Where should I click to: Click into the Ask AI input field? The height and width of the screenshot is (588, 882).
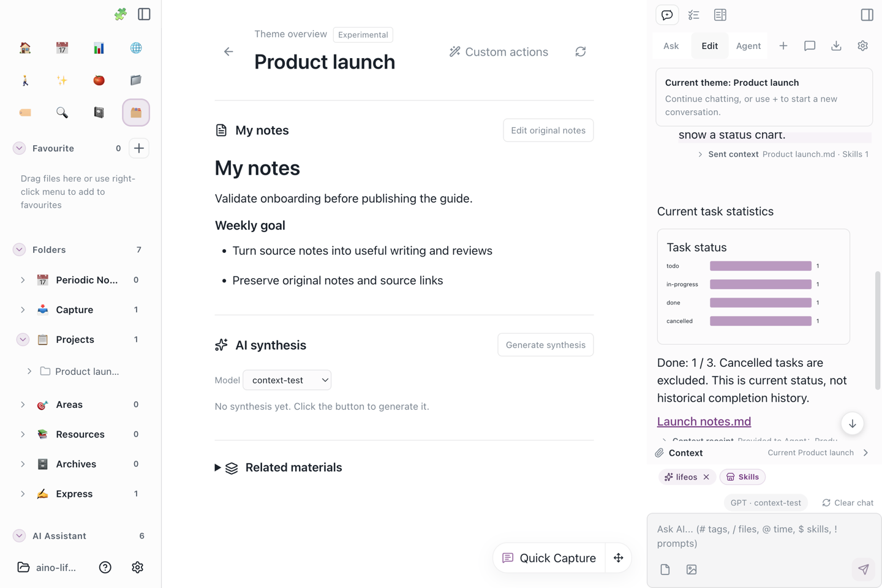(x=764, y=537)
